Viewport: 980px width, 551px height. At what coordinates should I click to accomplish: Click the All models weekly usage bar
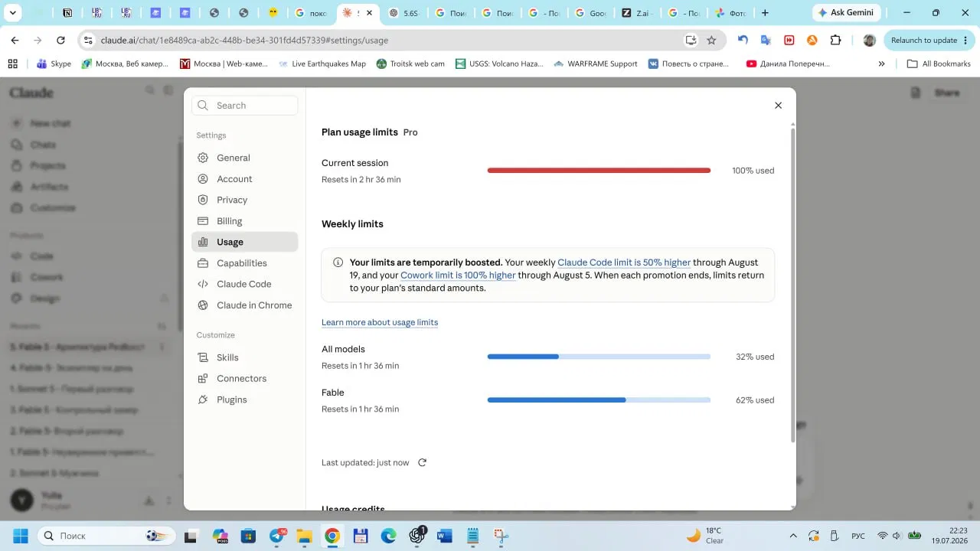[x=599, y=357]
